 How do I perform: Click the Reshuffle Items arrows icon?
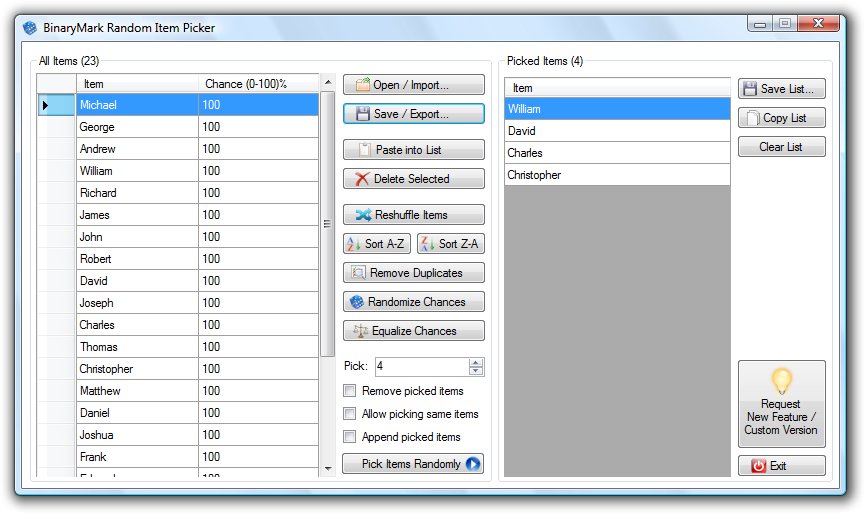tap(363, 215)
